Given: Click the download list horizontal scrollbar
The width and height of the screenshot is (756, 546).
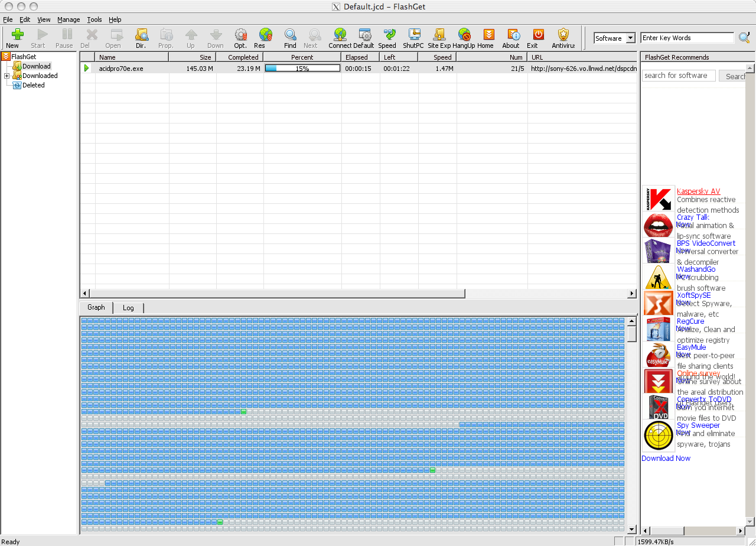Looking at the screenshot, I should [x=276, y=294].
